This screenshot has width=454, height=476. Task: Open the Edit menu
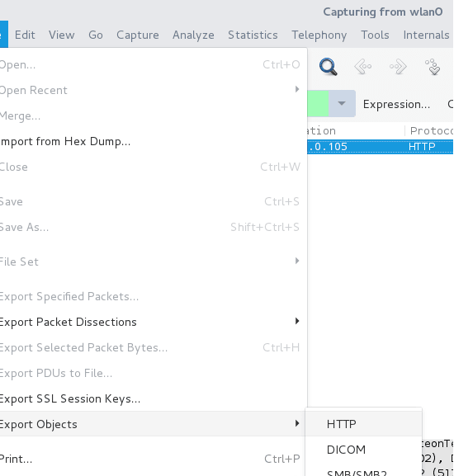(x=25, y=35)
